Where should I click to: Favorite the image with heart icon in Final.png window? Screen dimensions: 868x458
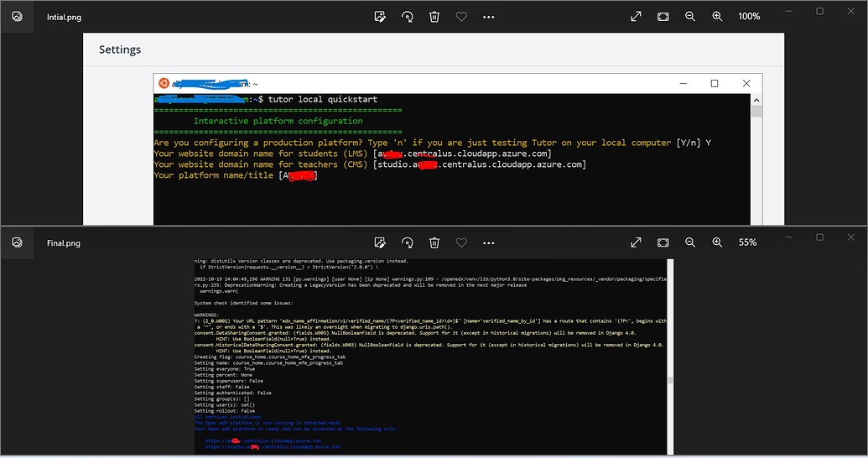point(461,242)
